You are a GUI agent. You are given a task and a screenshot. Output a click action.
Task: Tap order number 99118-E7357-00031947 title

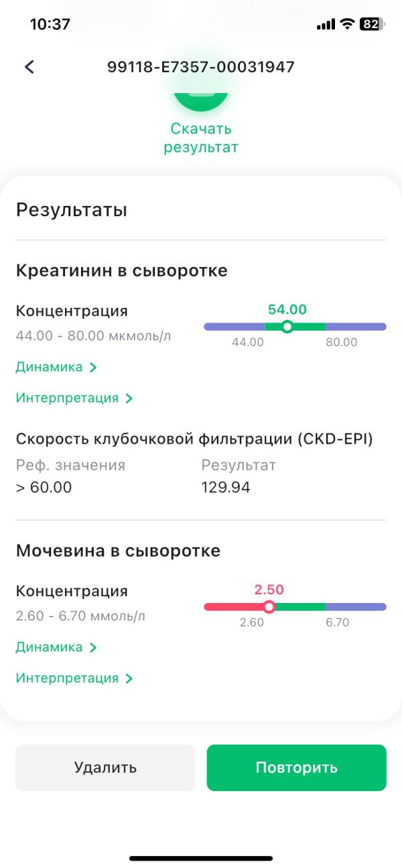pos(201,67)
